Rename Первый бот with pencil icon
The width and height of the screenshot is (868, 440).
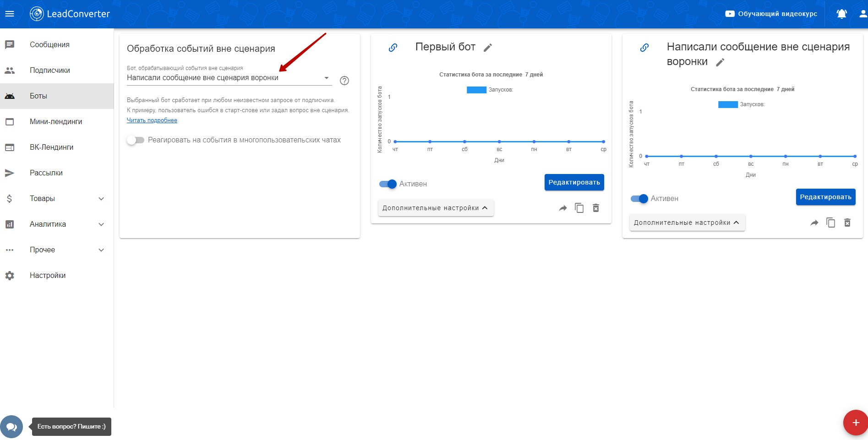pos(488,48)
